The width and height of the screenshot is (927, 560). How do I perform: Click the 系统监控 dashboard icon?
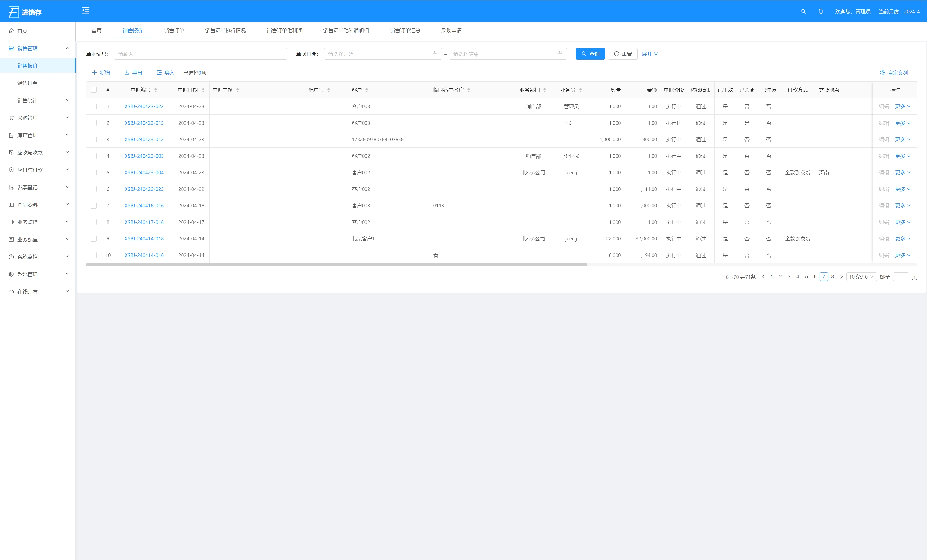pos(11,257)
